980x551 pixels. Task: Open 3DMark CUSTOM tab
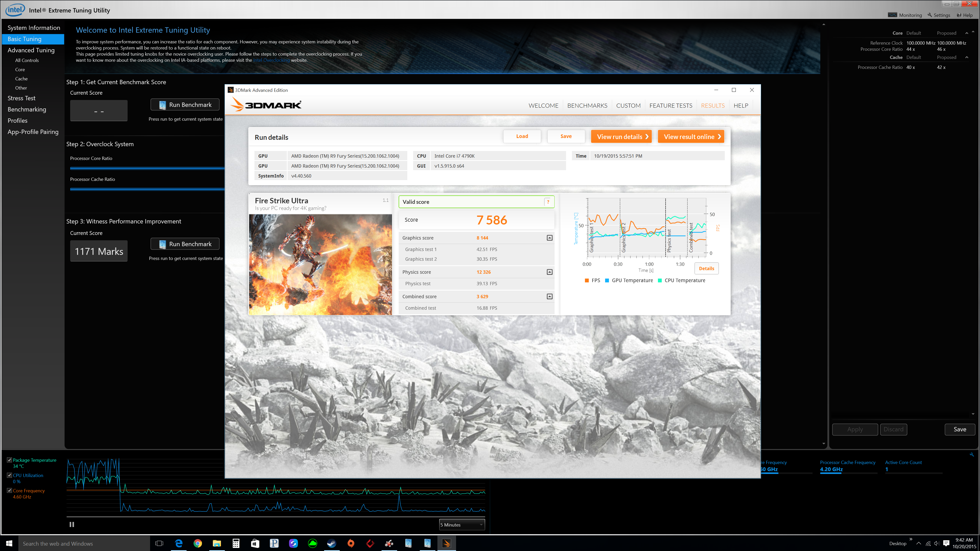pos(628,106)
